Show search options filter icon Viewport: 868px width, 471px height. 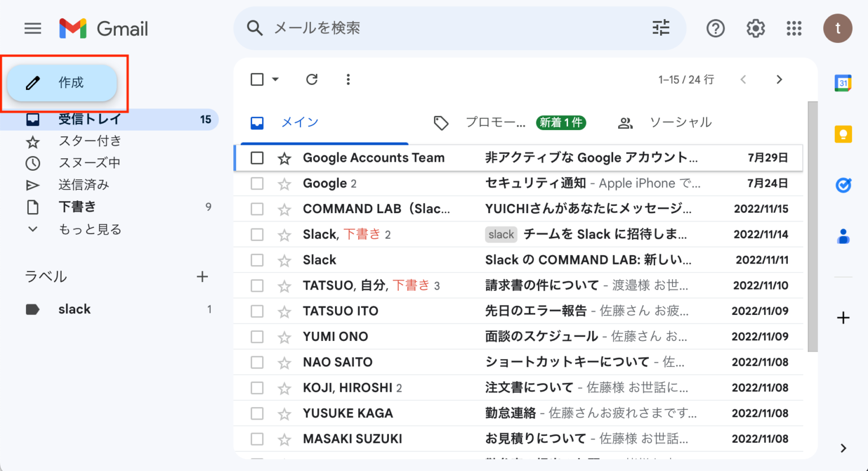pyautogui.click(x=661, y=28)
